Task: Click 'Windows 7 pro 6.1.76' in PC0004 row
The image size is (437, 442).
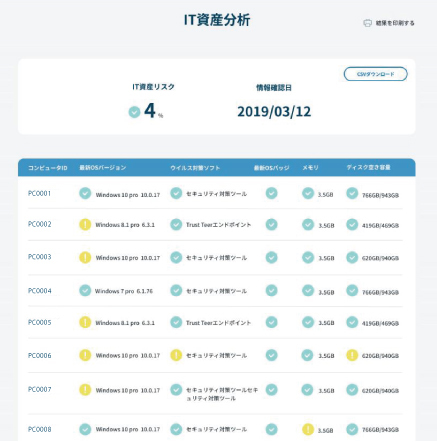Action: 124,291
